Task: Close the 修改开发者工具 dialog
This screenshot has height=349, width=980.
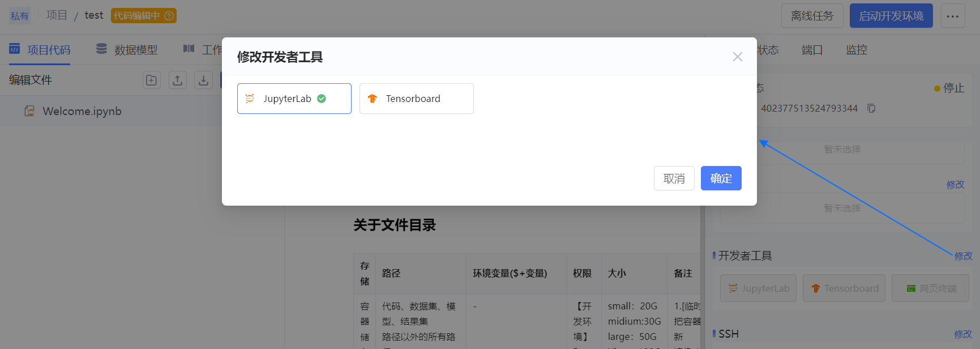Action: [737, 57]
